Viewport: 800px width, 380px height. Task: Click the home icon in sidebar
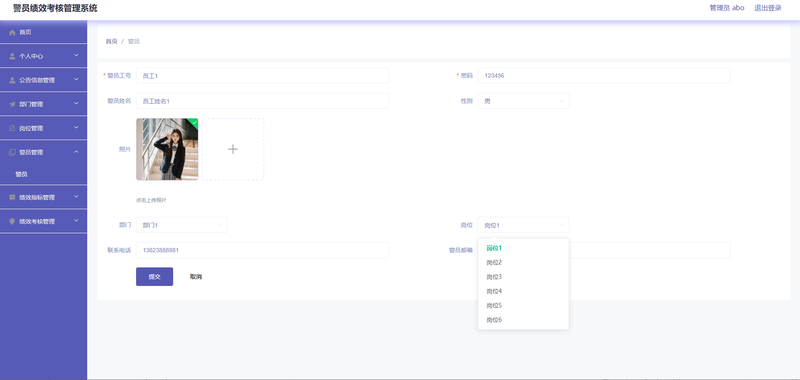pos(12,32)
